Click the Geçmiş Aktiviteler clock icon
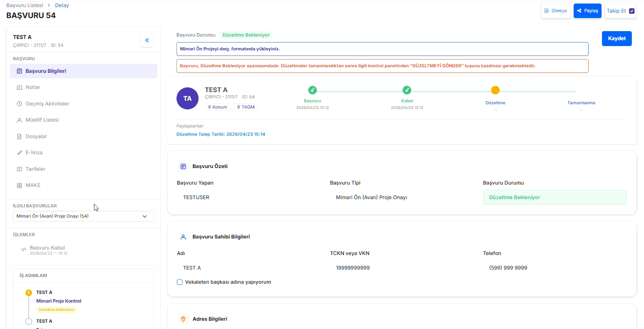Screen dimensions: 644x329 coord(19,104)
